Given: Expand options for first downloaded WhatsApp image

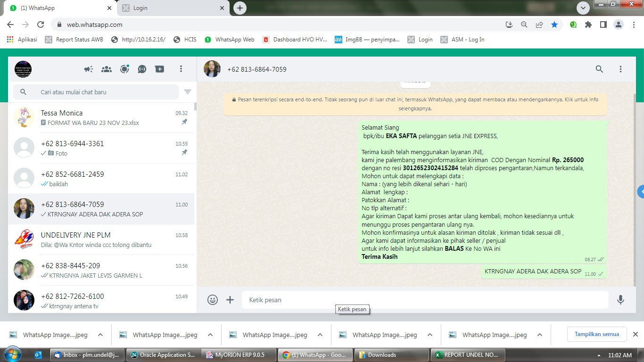Looking at the screenshot, I should 100,335.
